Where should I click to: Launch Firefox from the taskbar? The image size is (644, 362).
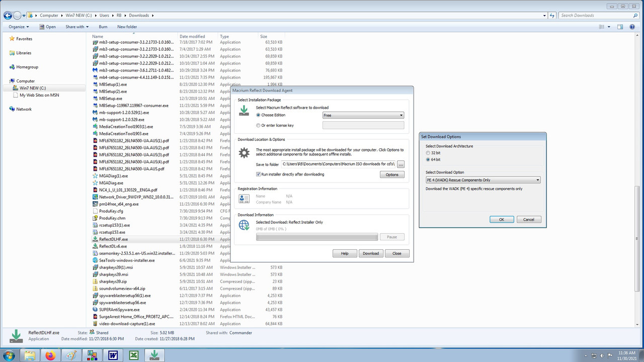coord(50,355)
